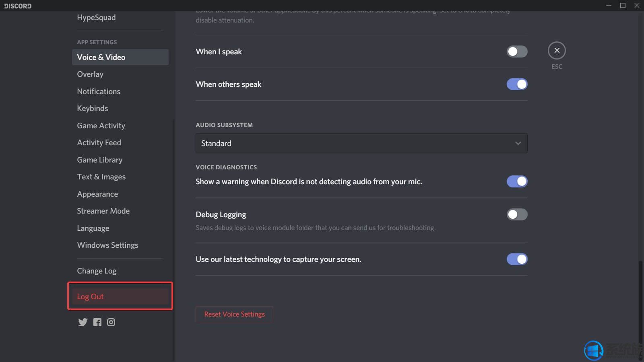644x362 pixels.
Task: Minimize the Discord window
Action: [x=609, y=6]
